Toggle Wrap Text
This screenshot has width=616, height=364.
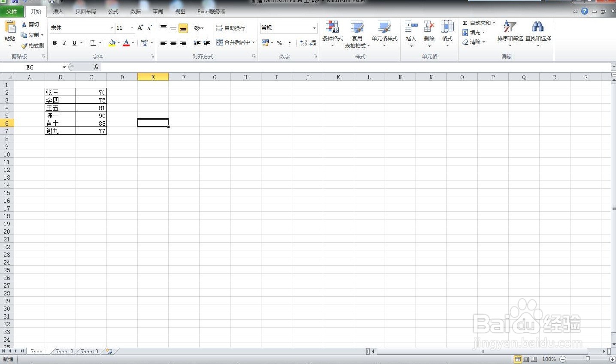click(x=231, y=28)
